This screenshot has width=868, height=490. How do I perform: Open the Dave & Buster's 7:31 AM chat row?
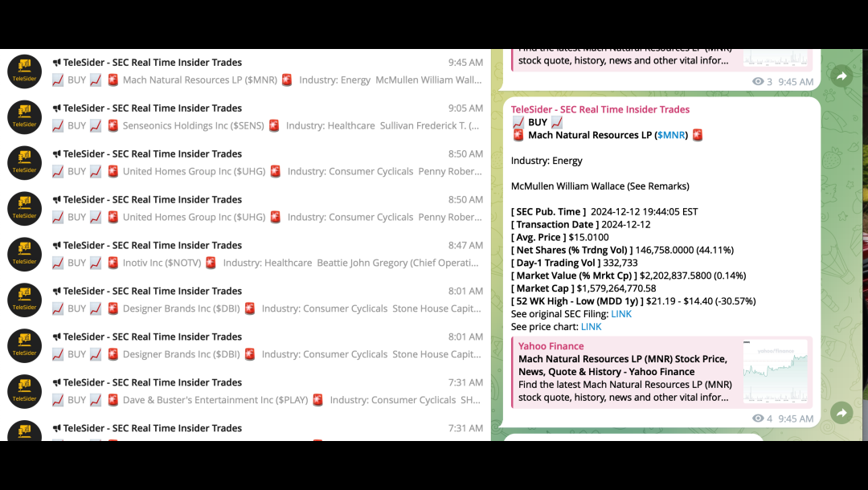(x=245, y=391)
